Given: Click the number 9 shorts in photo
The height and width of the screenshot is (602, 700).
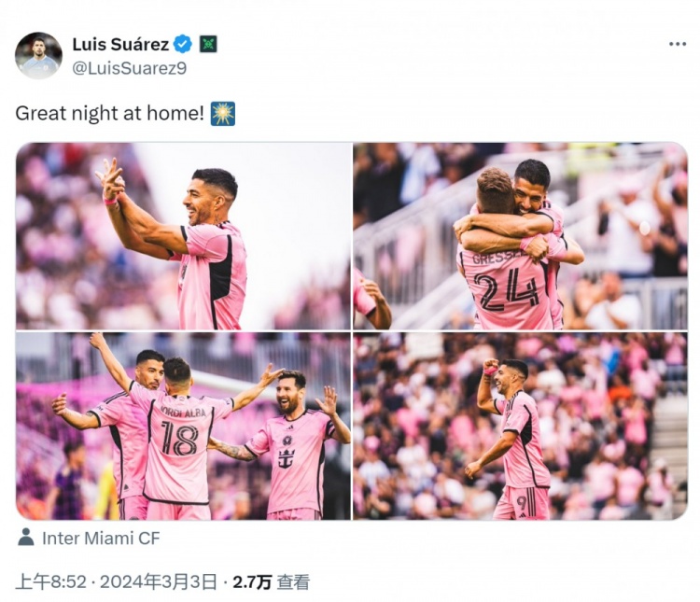Looking at the screenshot, I should [521, 503].
